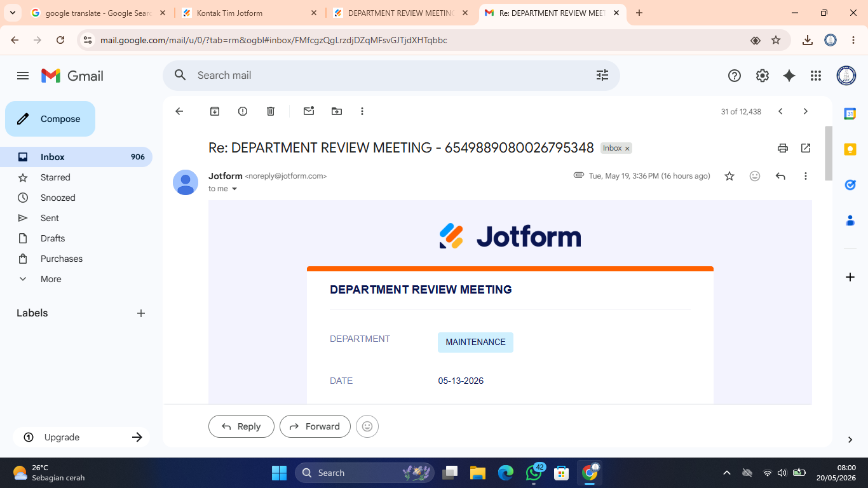
Task: Compose a new email
Action: [50, 119]
